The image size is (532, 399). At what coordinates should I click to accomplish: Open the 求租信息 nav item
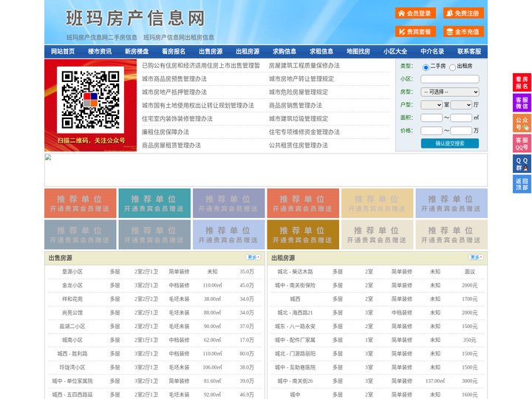pos(321,52)
